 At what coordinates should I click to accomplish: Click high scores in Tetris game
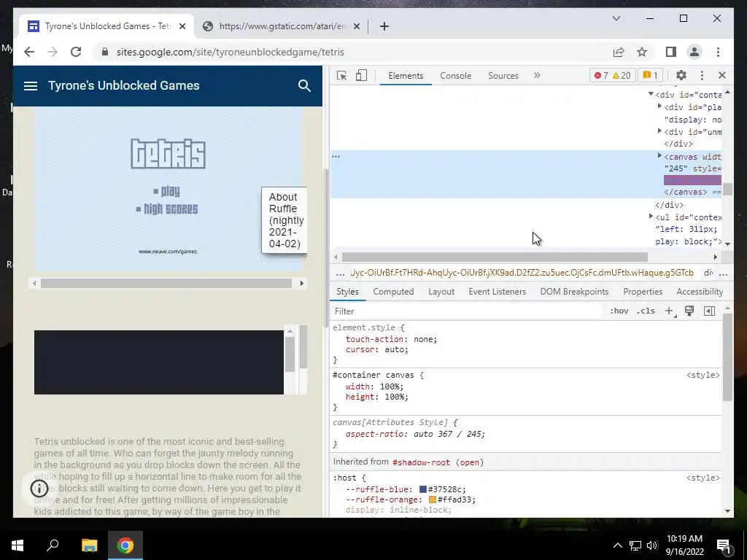[167, 209]
